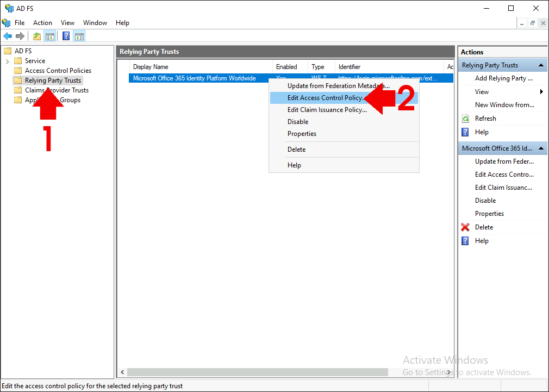Select the Access Control Policies folder

58,71
